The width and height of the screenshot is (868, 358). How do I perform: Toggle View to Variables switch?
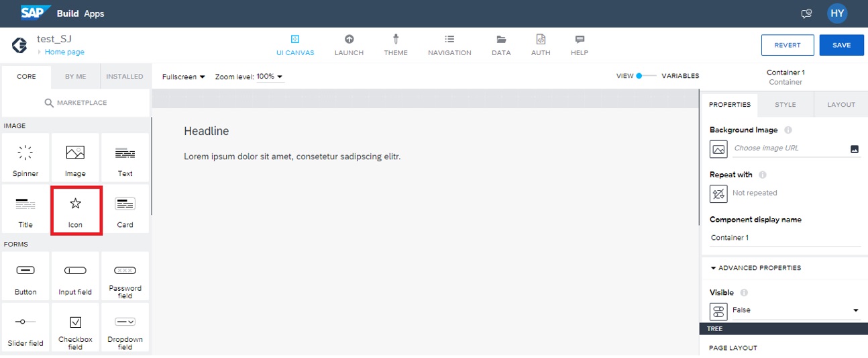point(647,76)
